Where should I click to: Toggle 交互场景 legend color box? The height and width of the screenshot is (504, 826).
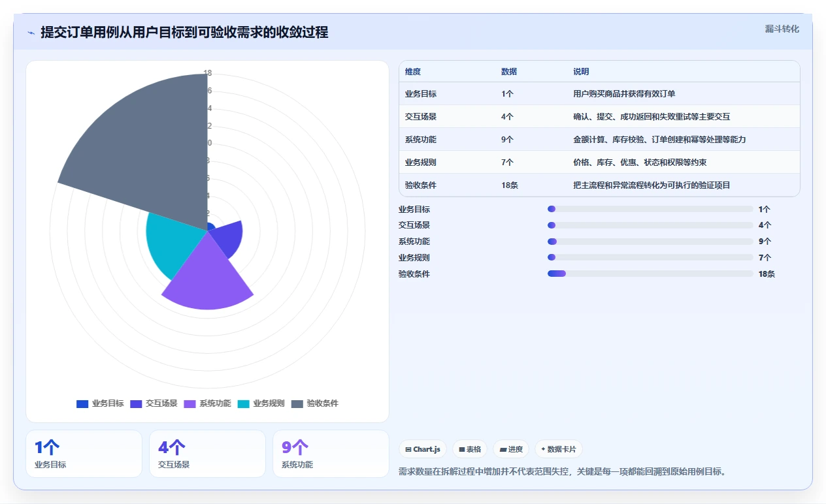pyautogui.click(x=136, y=403)
